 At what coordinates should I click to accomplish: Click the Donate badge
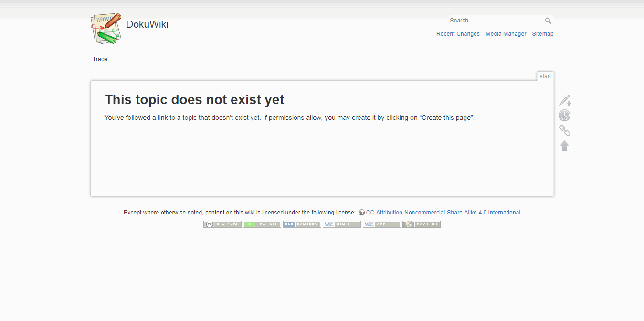tap(262, 224)
